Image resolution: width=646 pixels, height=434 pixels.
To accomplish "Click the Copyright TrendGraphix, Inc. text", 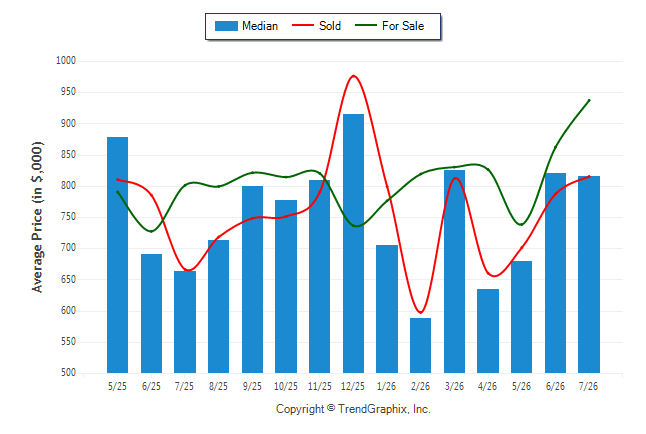I will (x=353, y=409).
